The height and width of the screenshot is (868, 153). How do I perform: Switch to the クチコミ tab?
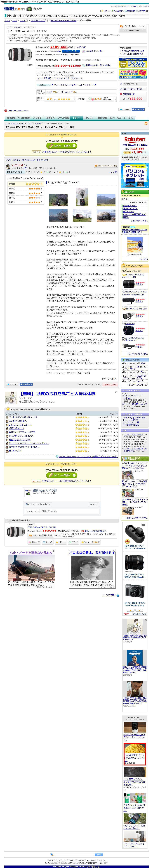click(89, 118)
